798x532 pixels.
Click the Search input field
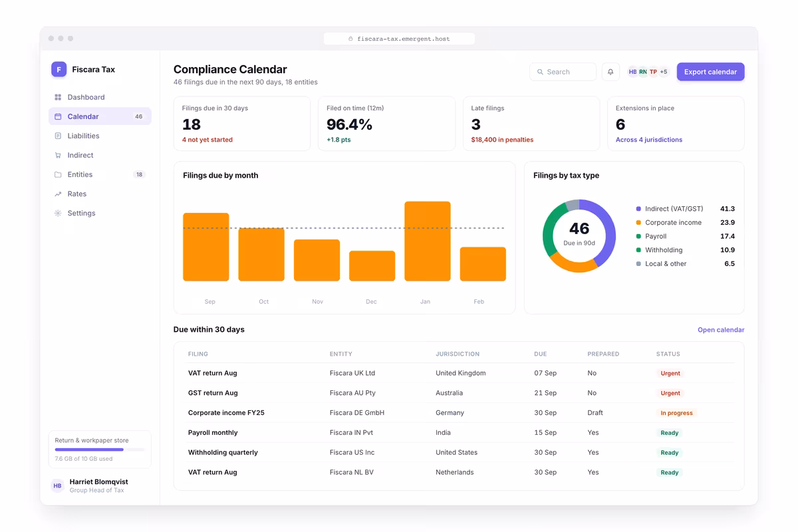[x=563, y=72]
